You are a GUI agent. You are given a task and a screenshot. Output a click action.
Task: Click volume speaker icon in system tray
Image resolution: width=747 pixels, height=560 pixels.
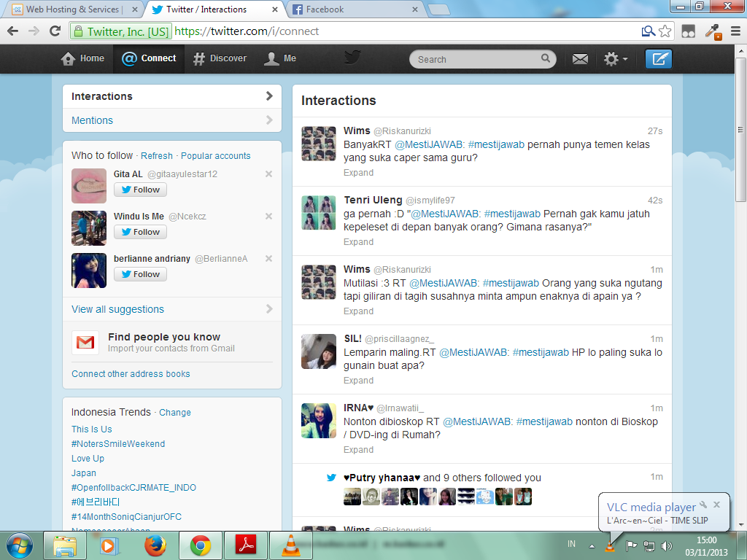667,545
